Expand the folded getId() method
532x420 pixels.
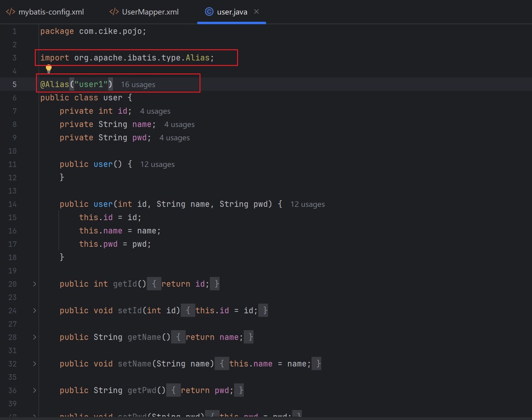(x=35, y=284)
